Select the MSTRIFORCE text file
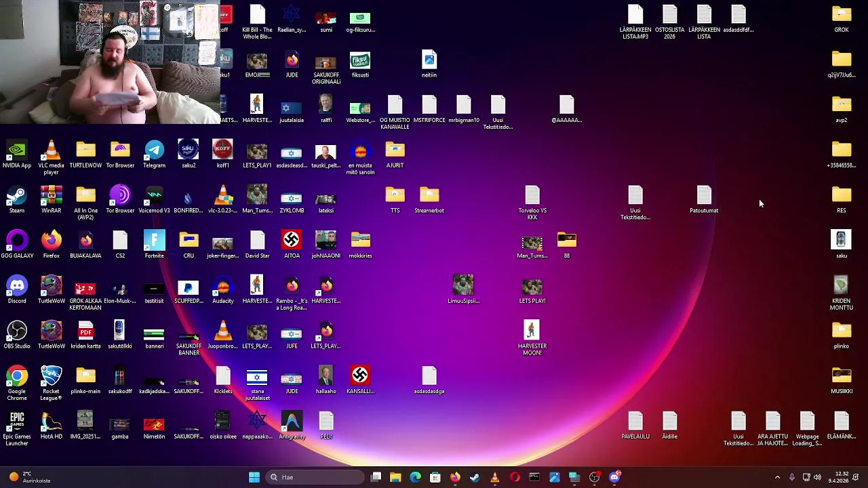The width and height of the screenshot is (868, 488). click(429, 109)
